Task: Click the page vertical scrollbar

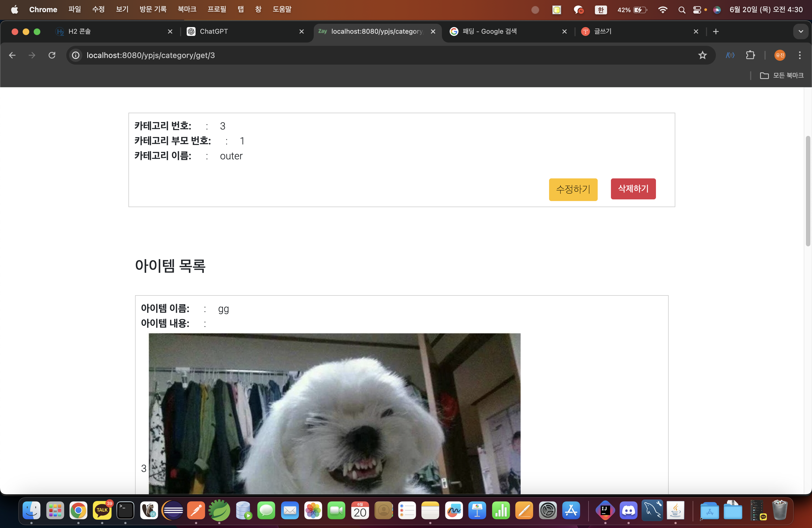Action: coord(808,191)
